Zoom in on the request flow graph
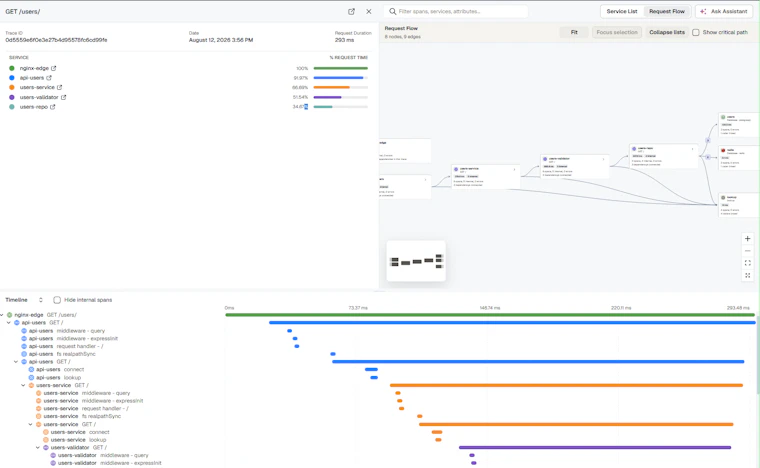 pos(747,239)
